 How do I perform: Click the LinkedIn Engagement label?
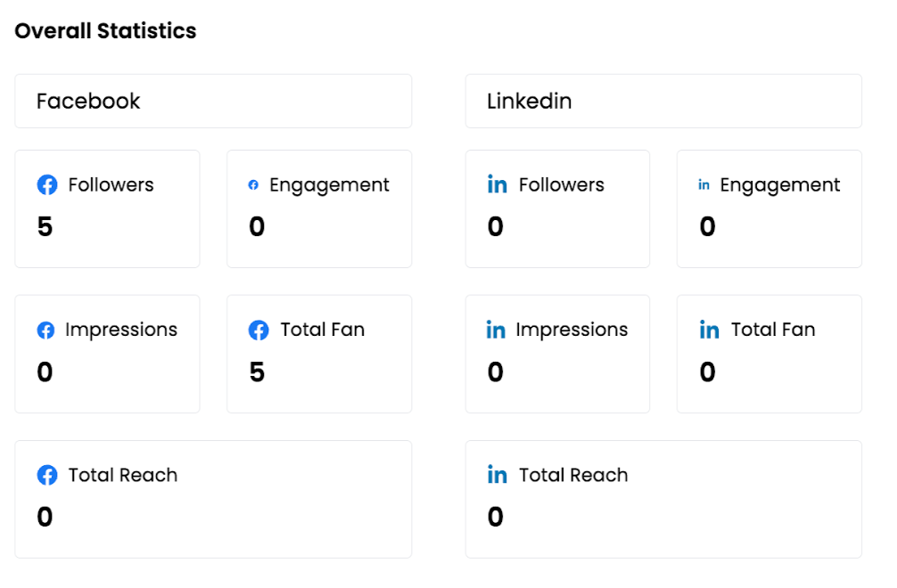(780, 185)
